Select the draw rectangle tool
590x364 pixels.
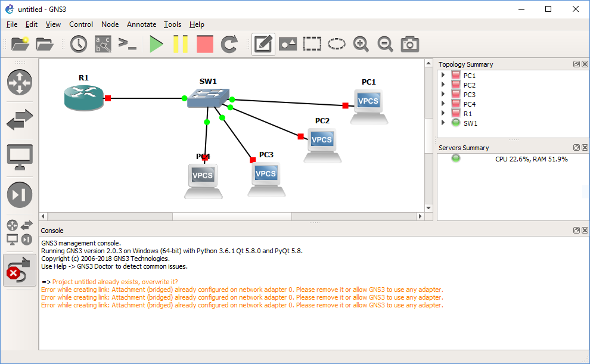pos(312,44)
